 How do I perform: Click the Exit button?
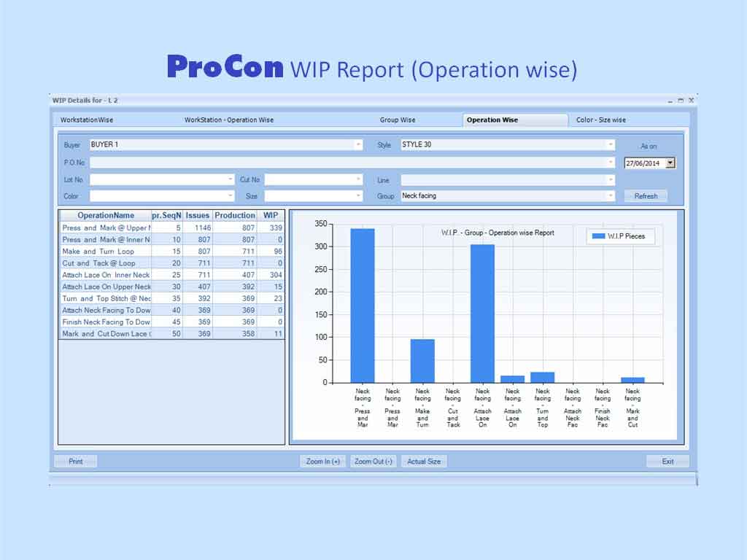667,462
